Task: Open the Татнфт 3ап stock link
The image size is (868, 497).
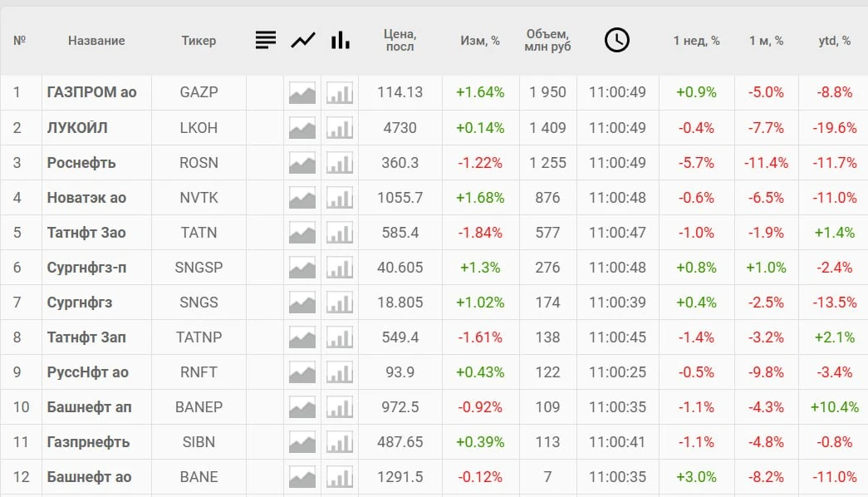Action: pyautogui.click(x=86, y=337)
